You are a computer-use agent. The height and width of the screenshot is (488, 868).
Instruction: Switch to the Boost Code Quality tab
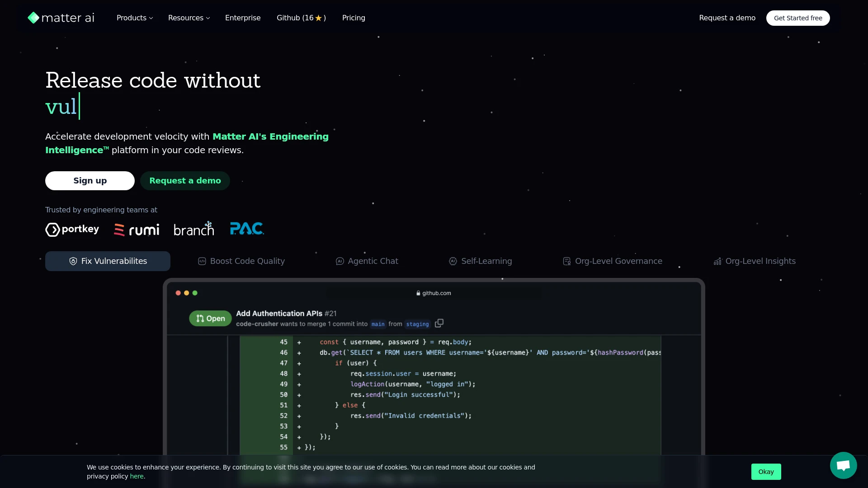click(241, 261)
